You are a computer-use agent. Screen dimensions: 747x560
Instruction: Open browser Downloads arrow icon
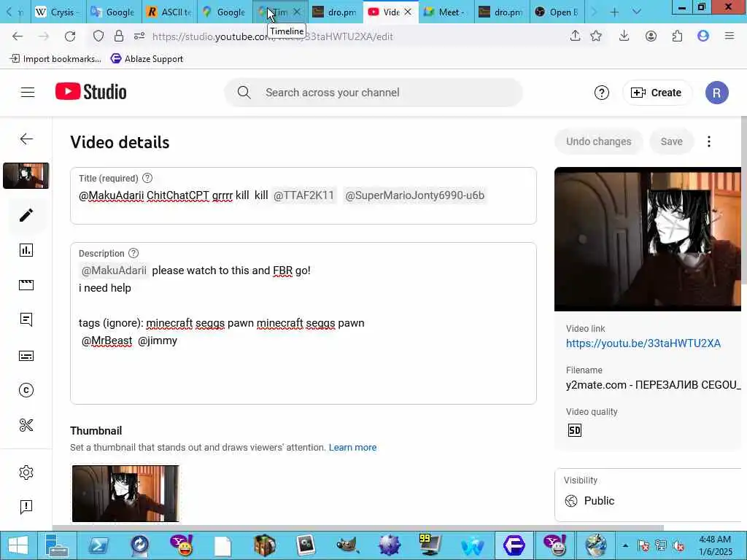click(624, 36)
